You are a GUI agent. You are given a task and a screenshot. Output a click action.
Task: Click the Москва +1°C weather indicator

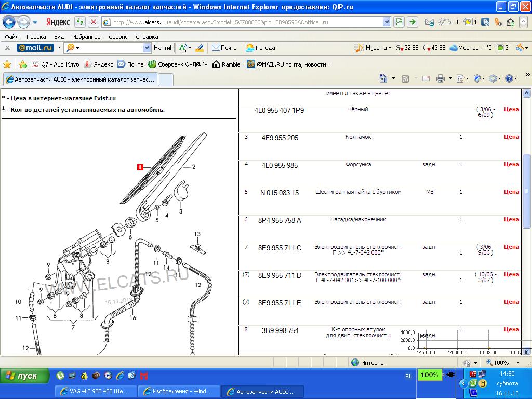pyautogui.click(x=471, y=48)
